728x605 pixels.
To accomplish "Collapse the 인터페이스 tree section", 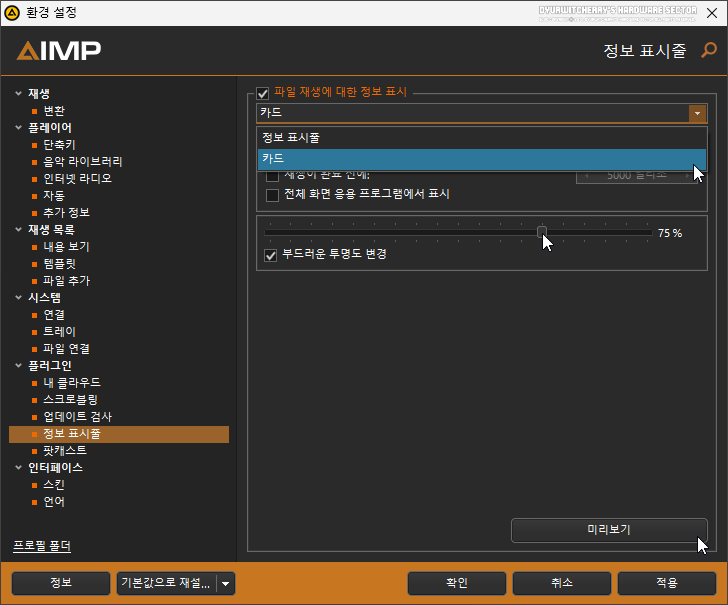I will point(19,468).
